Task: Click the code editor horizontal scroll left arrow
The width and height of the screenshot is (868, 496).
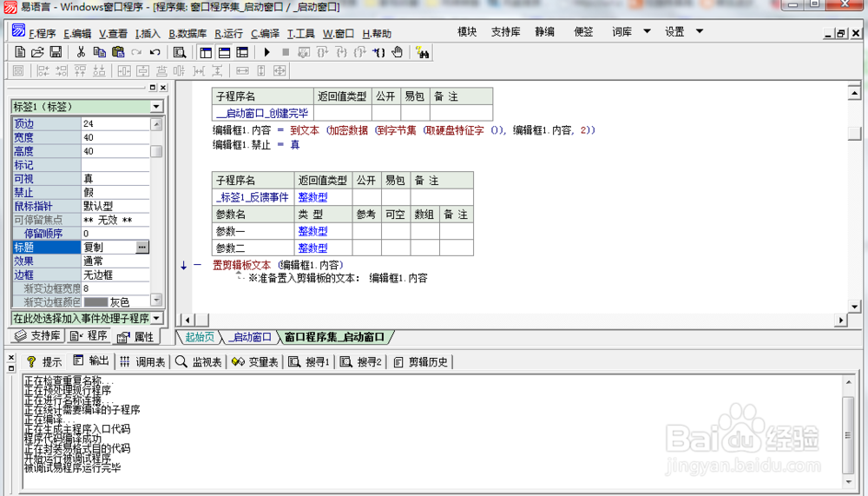Action: click(x=187, y=320)
